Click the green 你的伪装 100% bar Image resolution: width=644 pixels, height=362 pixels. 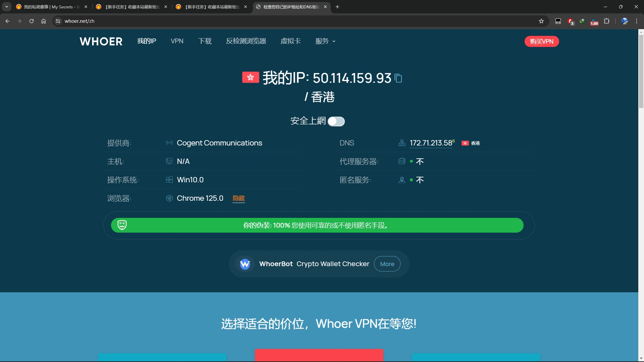(x=317, y=225)
